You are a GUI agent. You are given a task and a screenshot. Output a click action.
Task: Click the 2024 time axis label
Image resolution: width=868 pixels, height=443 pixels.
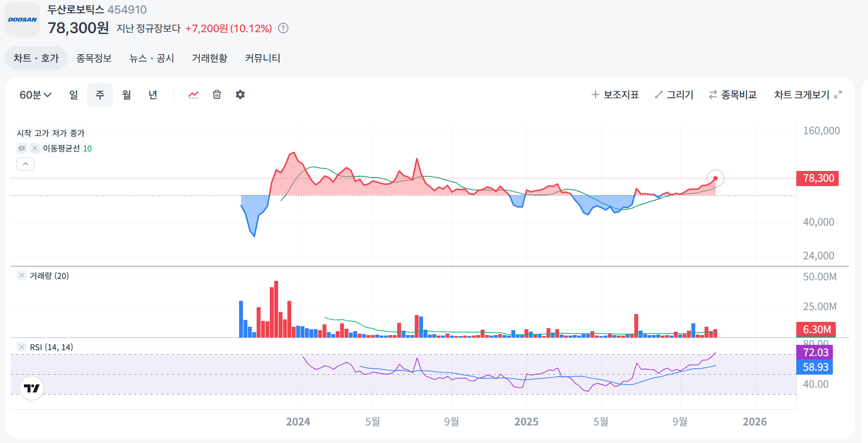tap(298, 422)
